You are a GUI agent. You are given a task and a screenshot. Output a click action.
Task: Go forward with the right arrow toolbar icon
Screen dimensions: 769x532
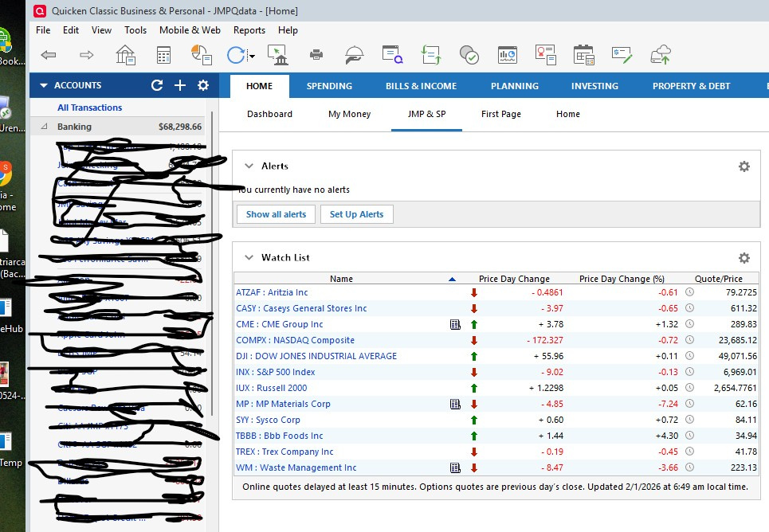(x=86, y=55)
